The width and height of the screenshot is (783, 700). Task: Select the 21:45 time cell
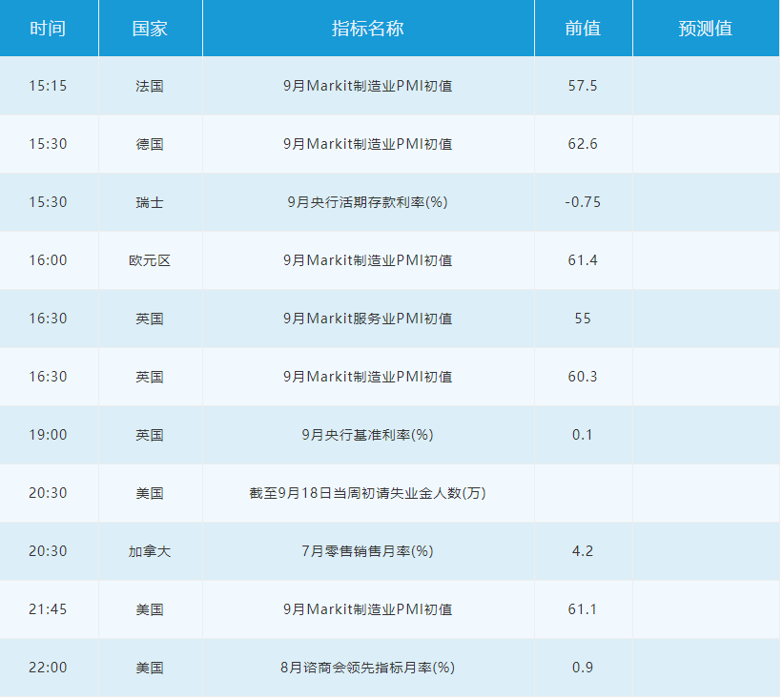coord(48,609)
